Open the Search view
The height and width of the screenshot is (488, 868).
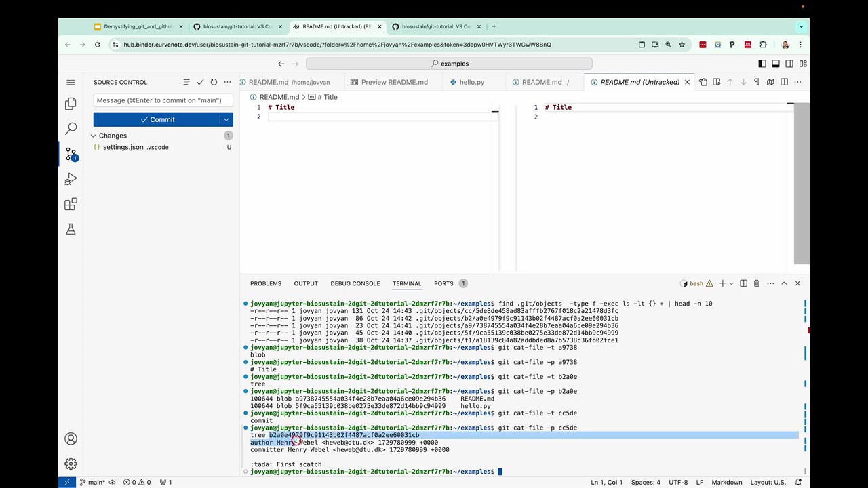coord(71,128)
